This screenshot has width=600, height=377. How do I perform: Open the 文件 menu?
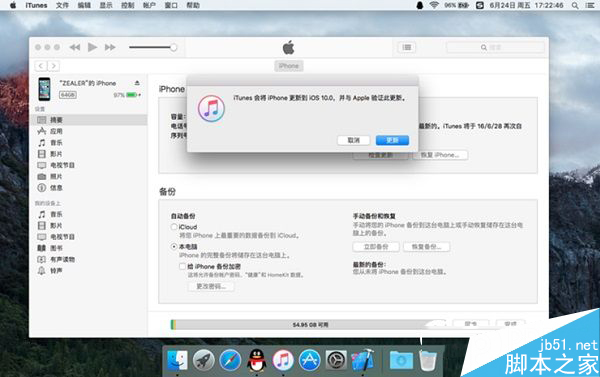click(62, 5)
